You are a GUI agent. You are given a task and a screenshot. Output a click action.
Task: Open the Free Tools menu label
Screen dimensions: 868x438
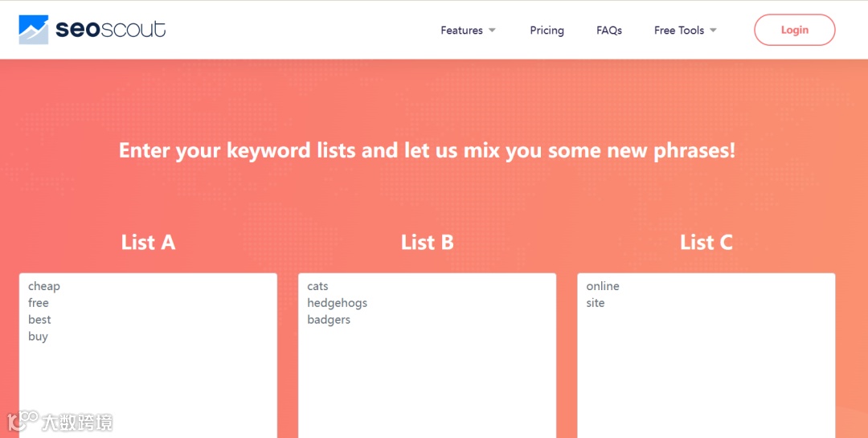point(678,31)
